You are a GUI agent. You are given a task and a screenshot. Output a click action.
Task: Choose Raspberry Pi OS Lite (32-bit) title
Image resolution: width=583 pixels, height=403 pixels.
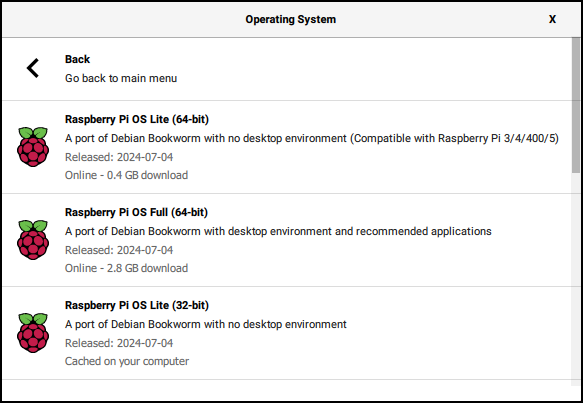(x=137, y=305)
